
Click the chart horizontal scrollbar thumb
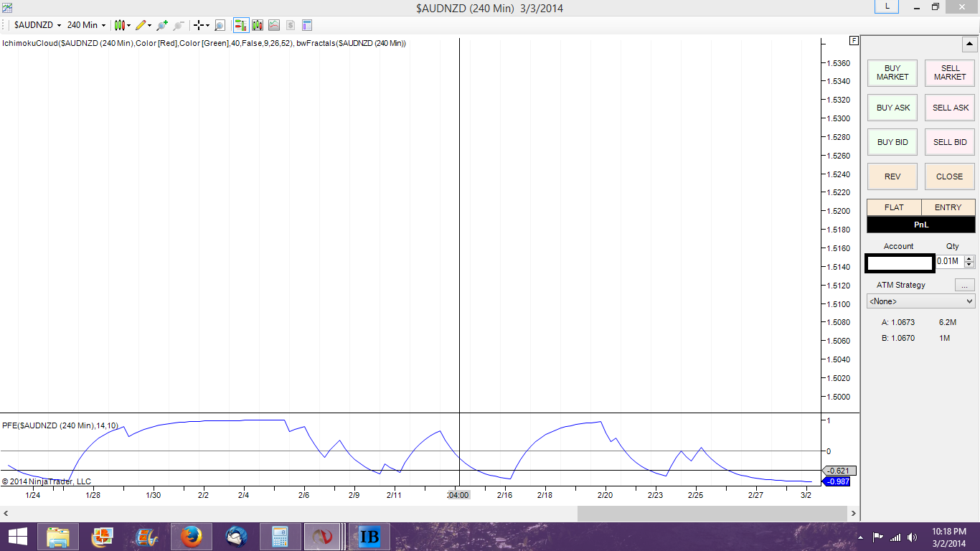click(x=712, y=514)
